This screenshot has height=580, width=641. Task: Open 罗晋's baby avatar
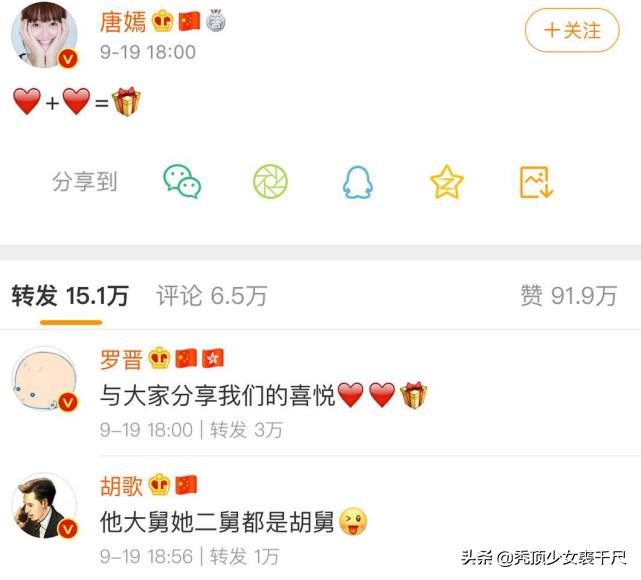(44, 378)
